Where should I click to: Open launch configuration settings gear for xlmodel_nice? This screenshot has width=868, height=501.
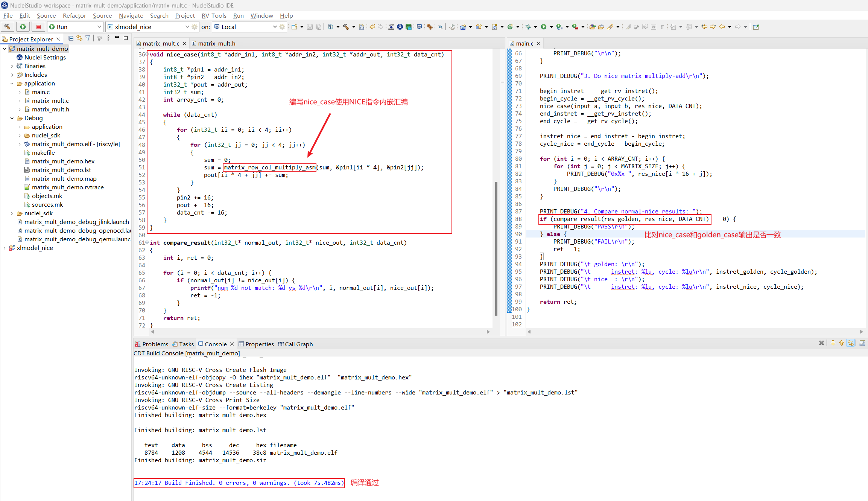tap(195, 27)
